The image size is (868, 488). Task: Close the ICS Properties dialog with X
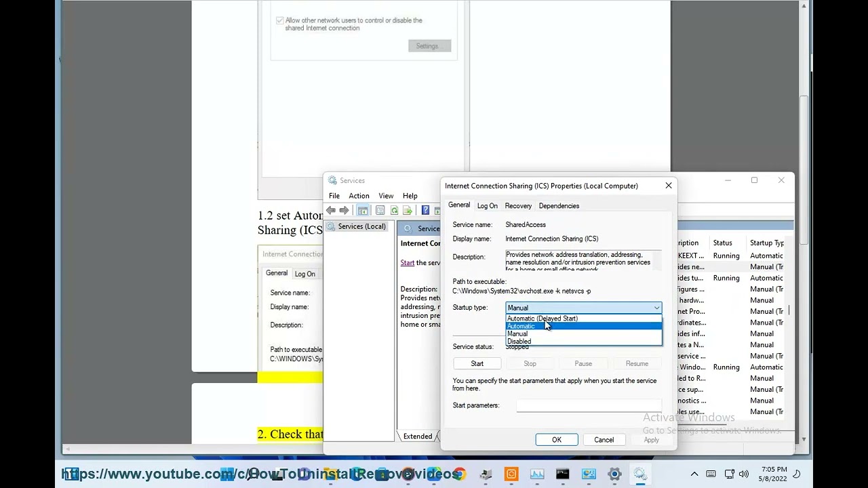[668, 186]
